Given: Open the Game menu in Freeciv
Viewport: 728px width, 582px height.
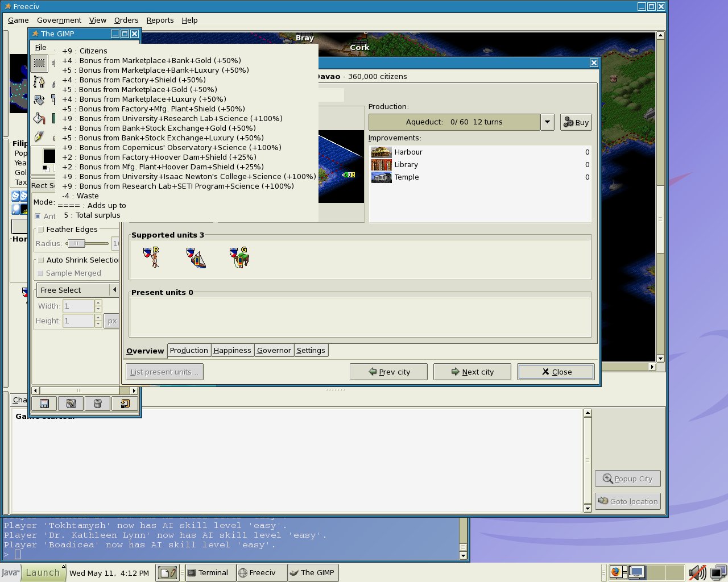Looking at the screenshot, I should click(x=18, y=20).
